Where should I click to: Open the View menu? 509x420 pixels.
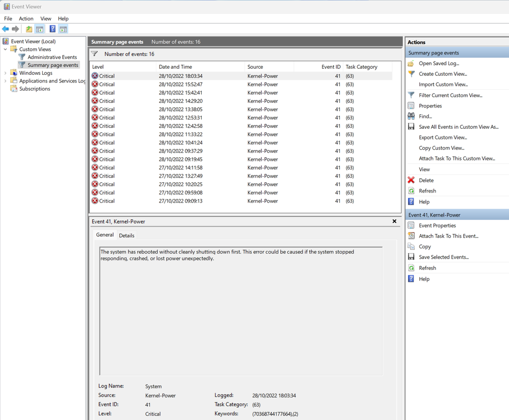[46, 18]
